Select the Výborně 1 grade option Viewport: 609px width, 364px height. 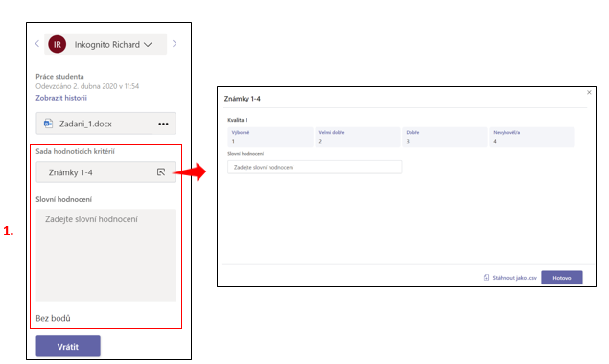coord(270,137)
